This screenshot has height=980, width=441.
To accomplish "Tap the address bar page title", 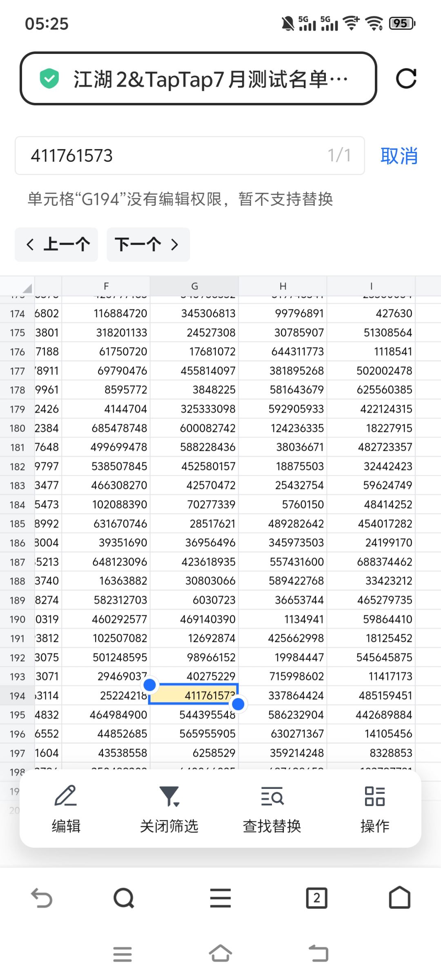I will (210, 78).
